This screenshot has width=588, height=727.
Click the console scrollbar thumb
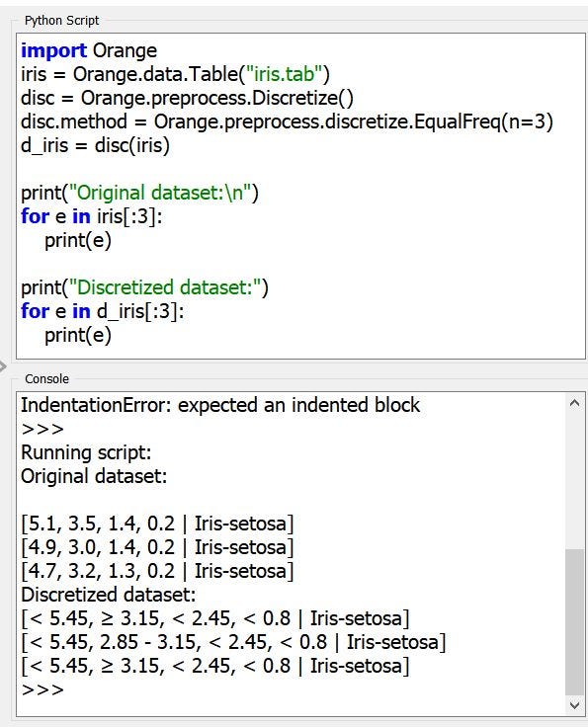click(574, 622)
